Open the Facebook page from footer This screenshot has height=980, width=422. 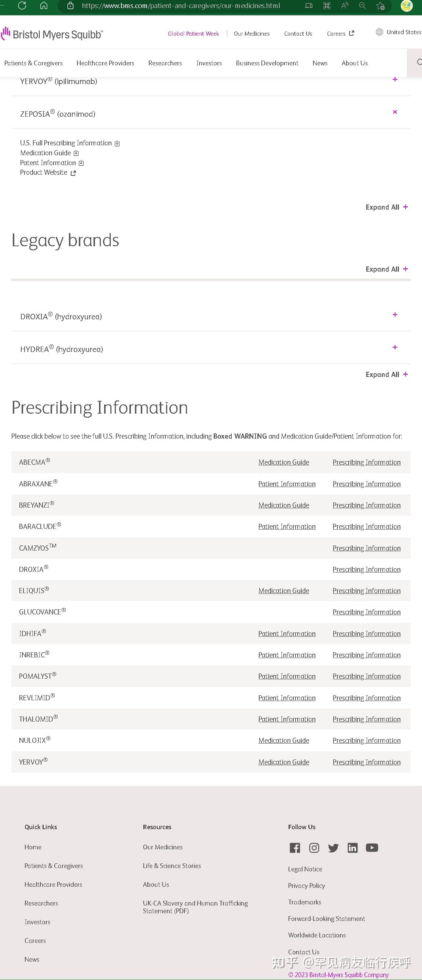(295, 847)
